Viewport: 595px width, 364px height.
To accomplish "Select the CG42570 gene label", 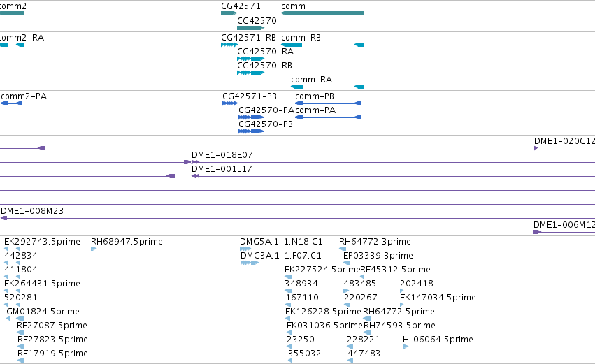I will pyautogui.click(x=257, y=21).
